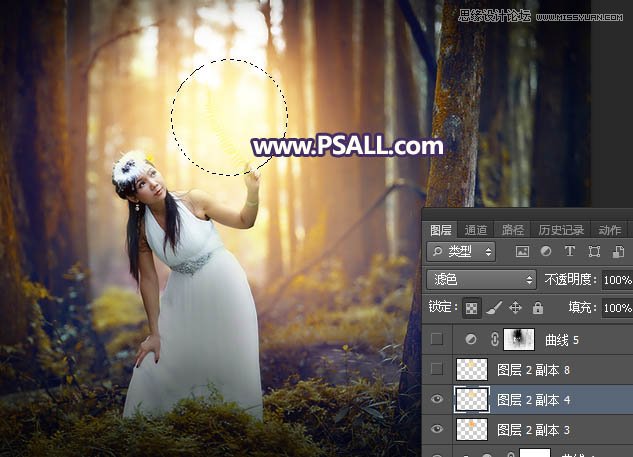
Task: Switch to the 动作 (Actions) tab
Action: 610,230
